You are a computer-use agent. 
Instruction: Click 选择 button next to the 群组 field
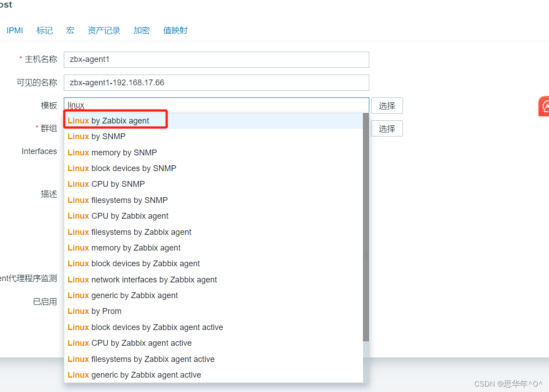tap(387, 128)
